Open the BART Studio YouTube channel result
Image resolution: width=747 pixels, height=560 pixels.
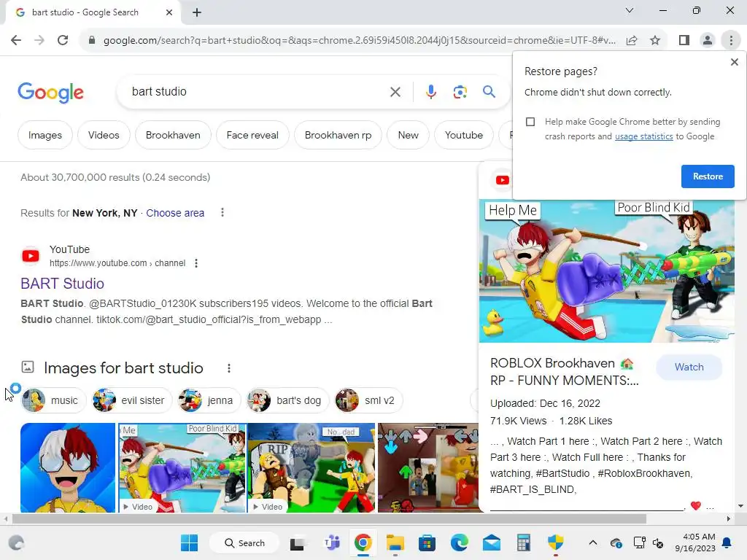click(x=63, y=284)
